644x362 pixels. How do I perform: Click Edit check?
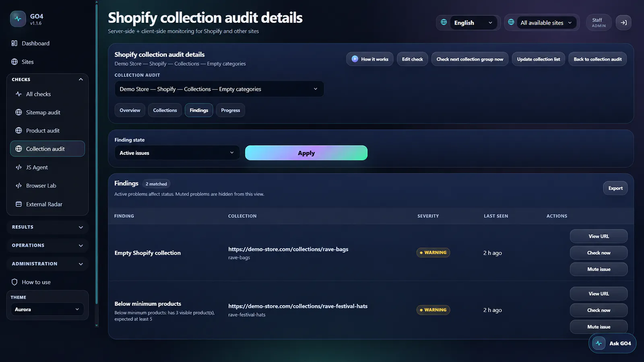coord(413,59)
